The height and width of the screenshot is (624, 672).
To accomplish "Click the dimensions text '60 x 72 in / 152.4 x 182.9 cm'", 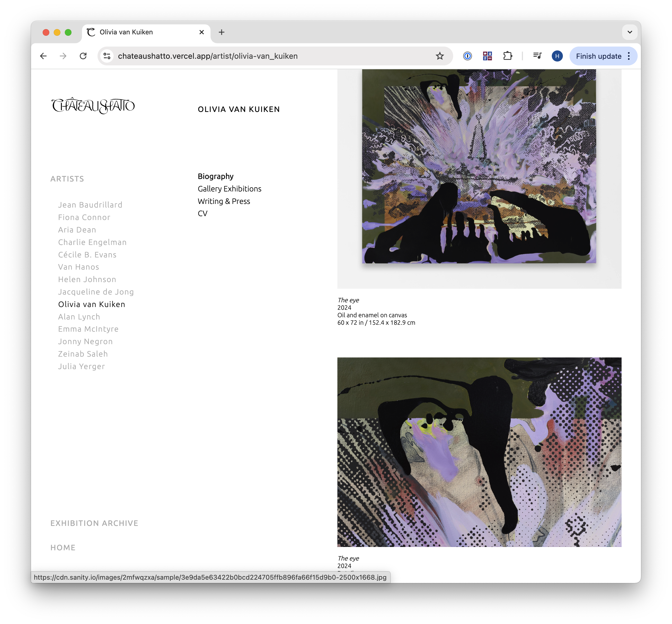I will coord(376,323).
